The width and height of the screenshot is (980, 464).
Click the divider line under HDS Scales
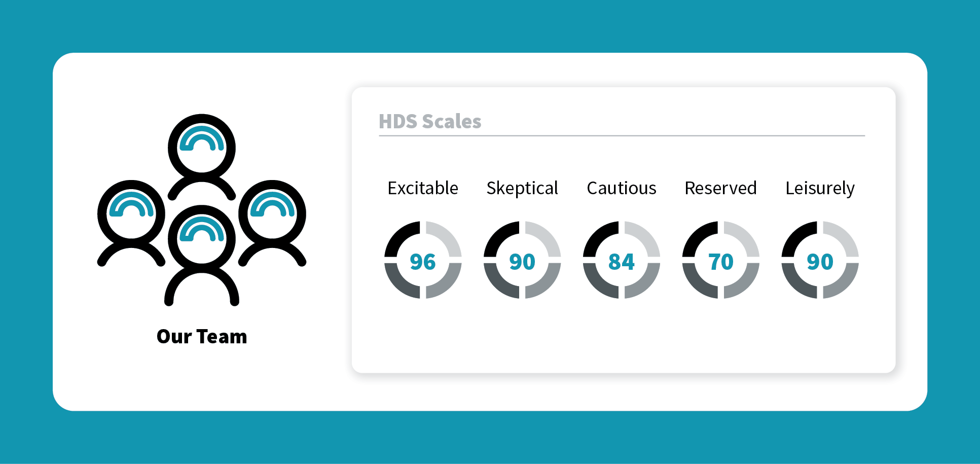[622, 136]
